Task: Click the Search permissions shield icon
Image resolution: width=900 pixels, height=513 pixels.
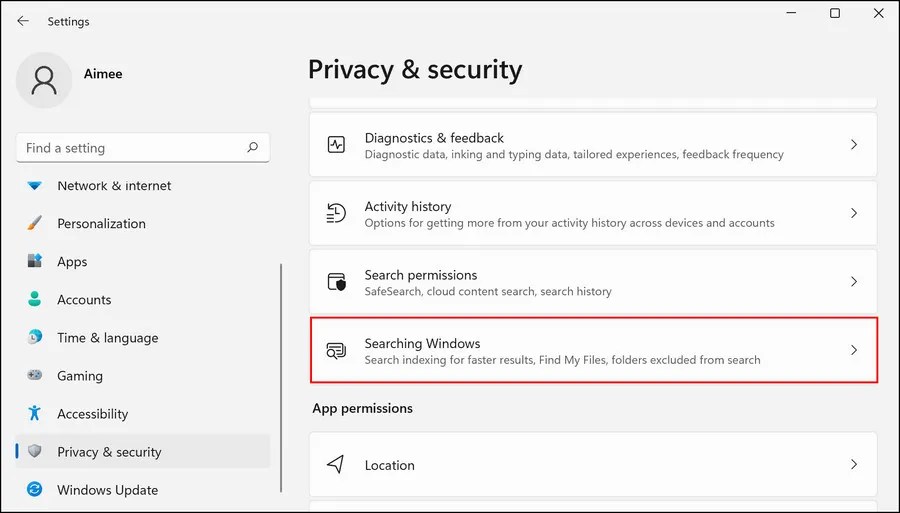Action: point(336,282)
